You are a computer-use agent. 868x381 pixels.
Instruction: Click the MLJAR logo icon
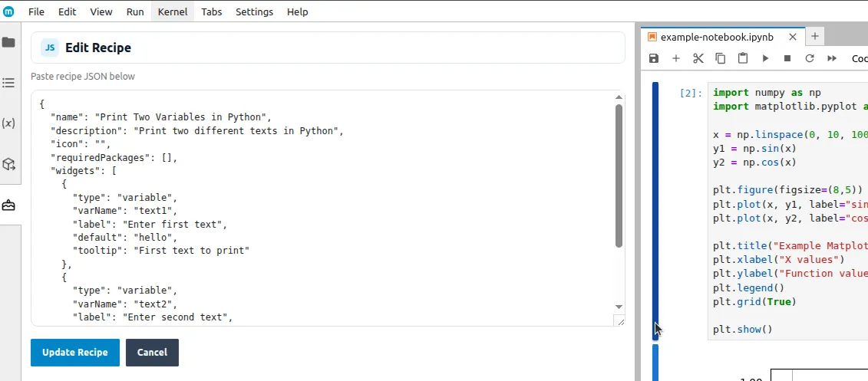tap(8, 11)
